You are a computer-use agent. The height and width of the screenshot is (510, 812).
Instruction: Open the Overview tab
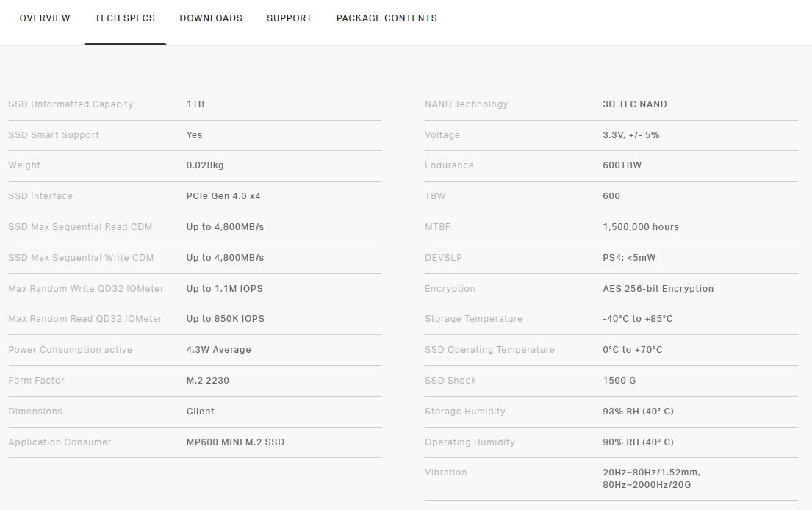coord(45,18)
